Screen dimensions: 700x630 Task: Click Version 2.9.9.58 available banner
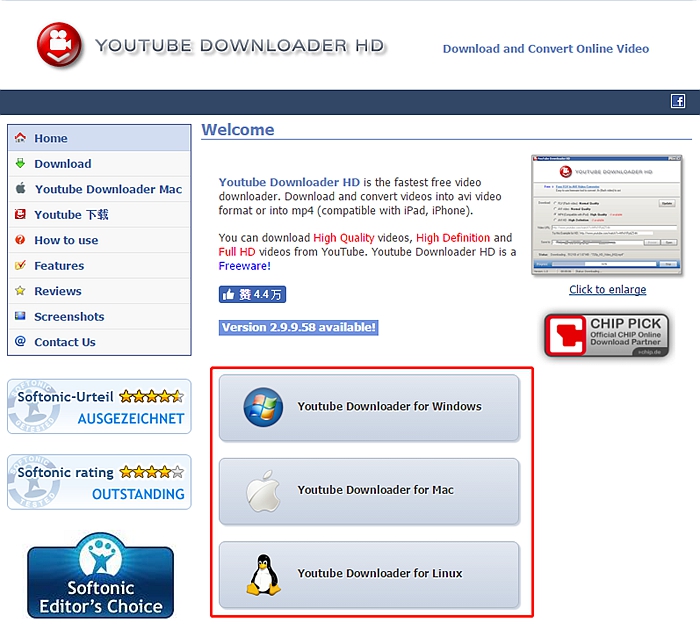[298, 327]
